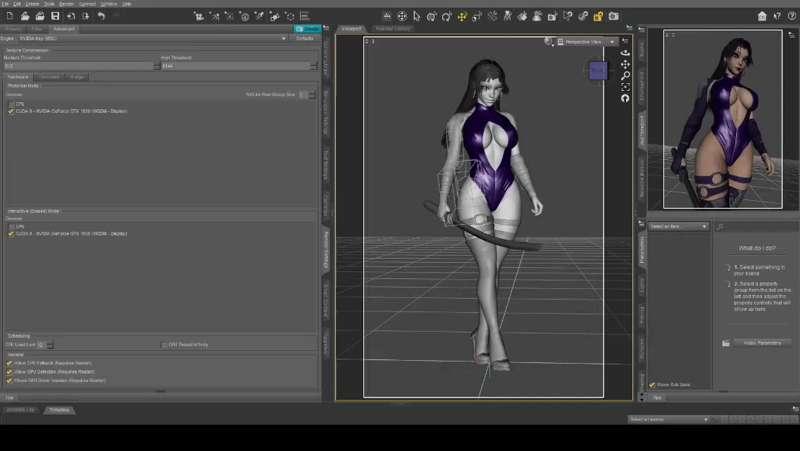Viewport: 800px width, 451px height.
Task: Click the Import icon in the toolbar
Action: (70, 16)
